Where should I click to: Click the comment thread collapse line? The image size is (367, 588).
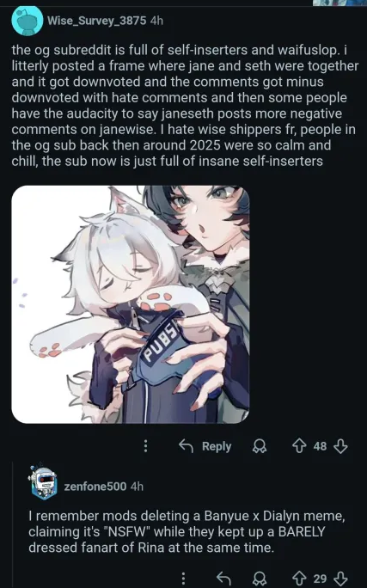(x=13, y=525)
